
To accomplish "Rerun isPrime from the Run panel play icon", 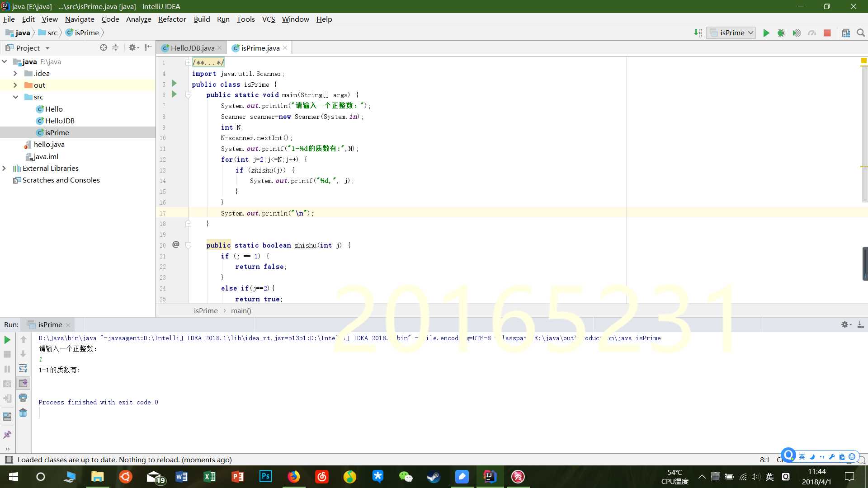I will (7, 339).
